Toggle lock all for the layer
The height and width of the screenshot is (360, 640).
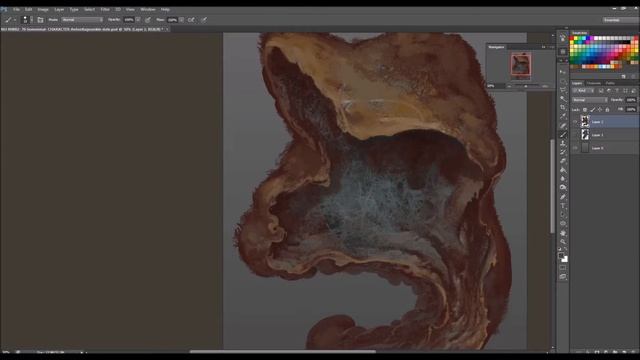pyautogui.click(x=607, y=110)
